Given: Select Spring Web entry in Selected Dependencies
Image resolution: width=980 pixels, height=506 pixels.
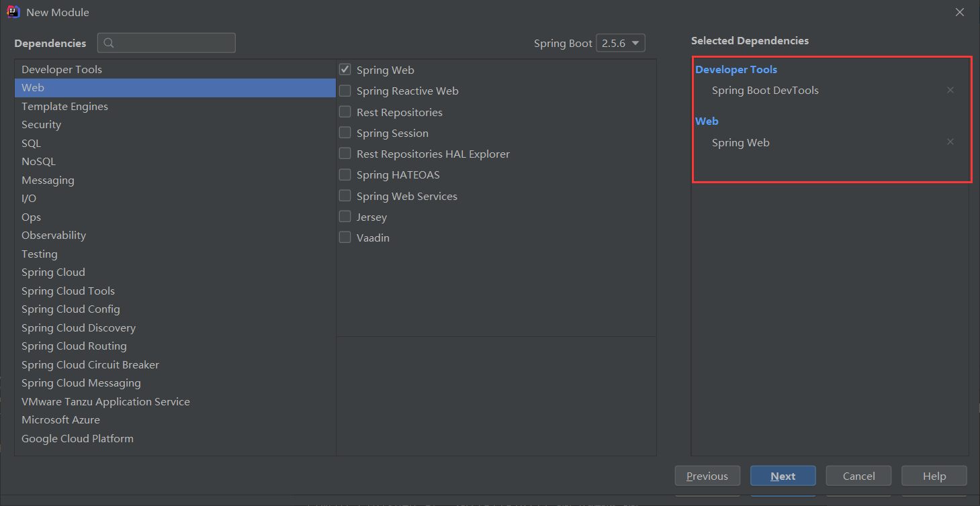Looking at the screenshot, I should [741, 142].
